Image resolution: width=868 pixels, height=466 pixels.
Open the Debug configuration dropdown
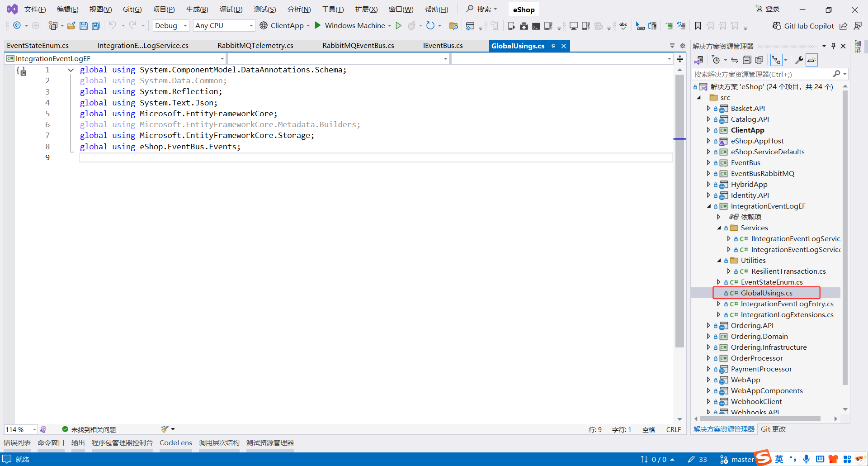click(171, 26)
